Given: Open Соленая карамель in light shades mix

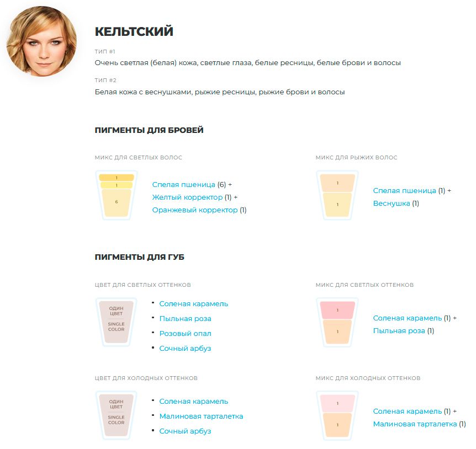Looking at the screenshot, I should click(408, 318).
